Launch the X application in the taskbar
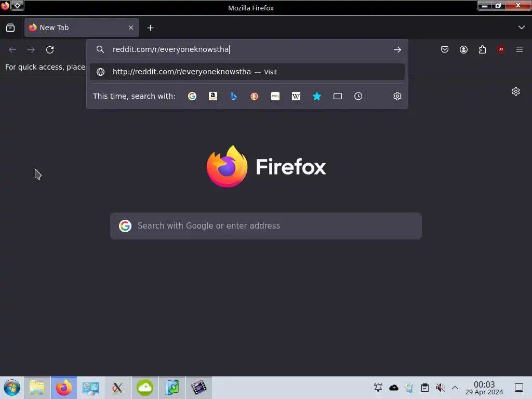 (x=118, y=388)
